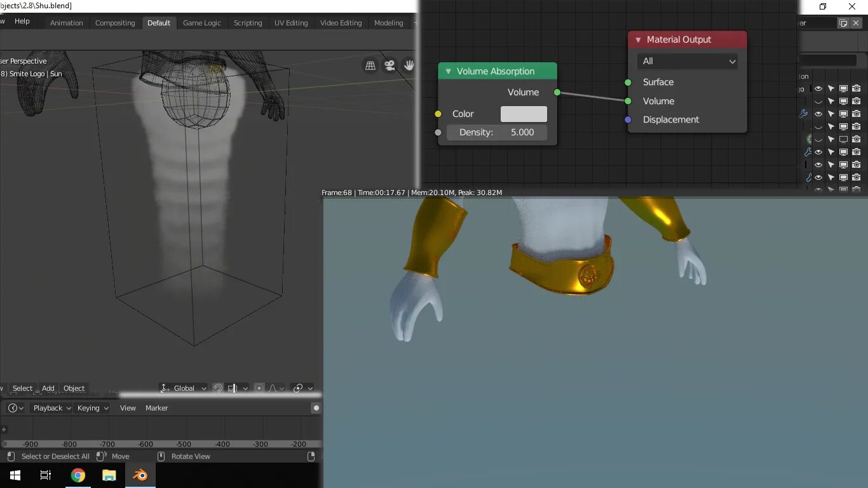
Task: Toggle eye visibility on first outliner row
Action: click(x=818, y=89)
